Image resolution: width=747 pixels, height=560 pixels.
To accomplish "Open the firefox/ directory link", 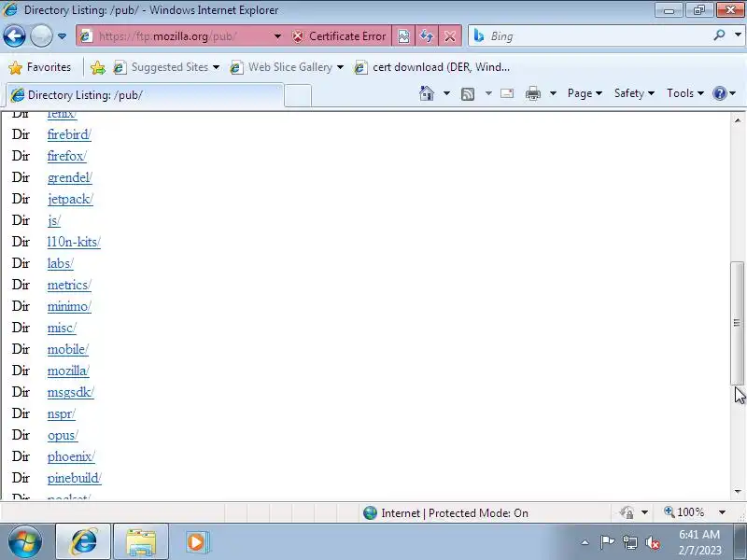I will [66, 156].
